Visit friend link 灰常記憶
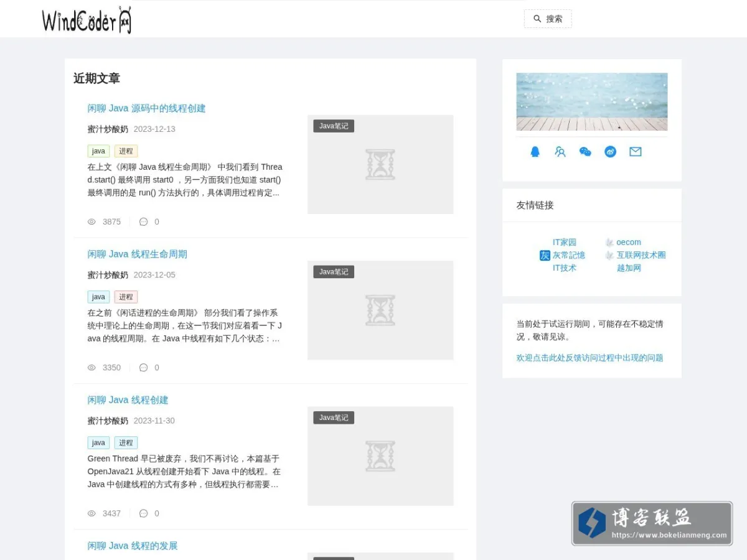Screen dimensions: 747x560 (x=569, y=255)
